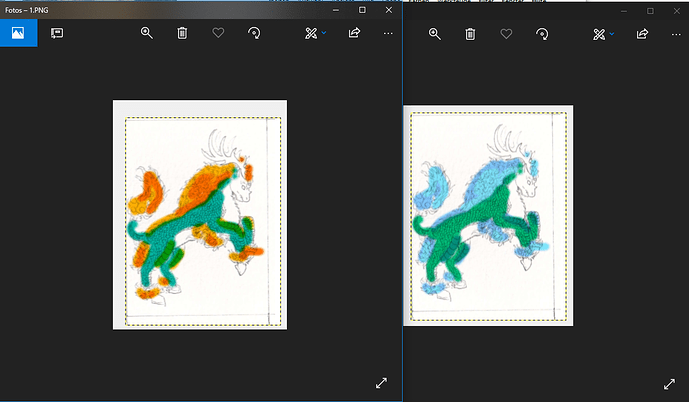Rotate the image in the right window

(x=542, y=34)
